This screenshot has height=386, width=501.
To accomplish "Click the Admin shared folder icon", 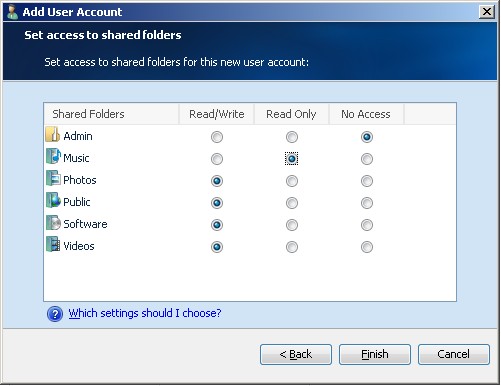I will 53,135.
